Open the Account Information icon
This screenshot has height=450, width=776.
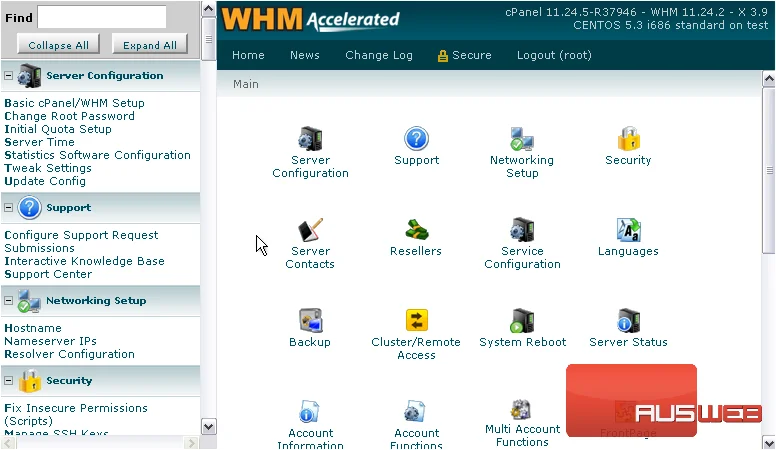[x=310, y=412]
